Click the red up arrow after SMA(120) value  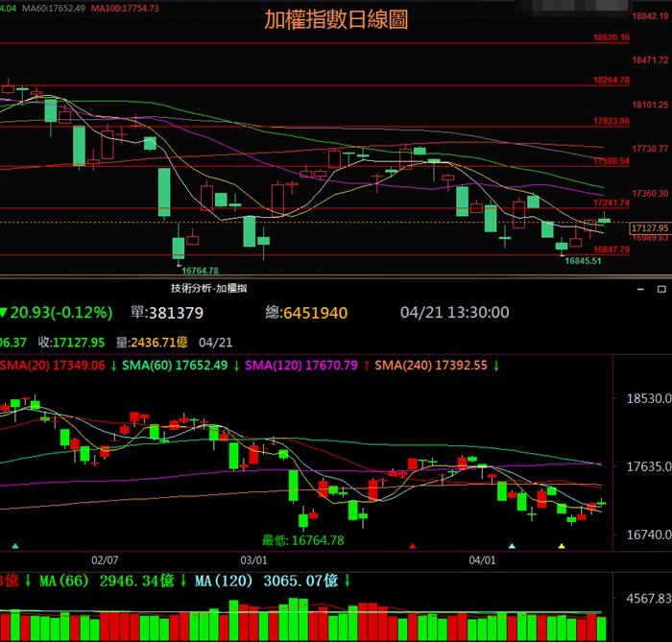tap(366, 366)
